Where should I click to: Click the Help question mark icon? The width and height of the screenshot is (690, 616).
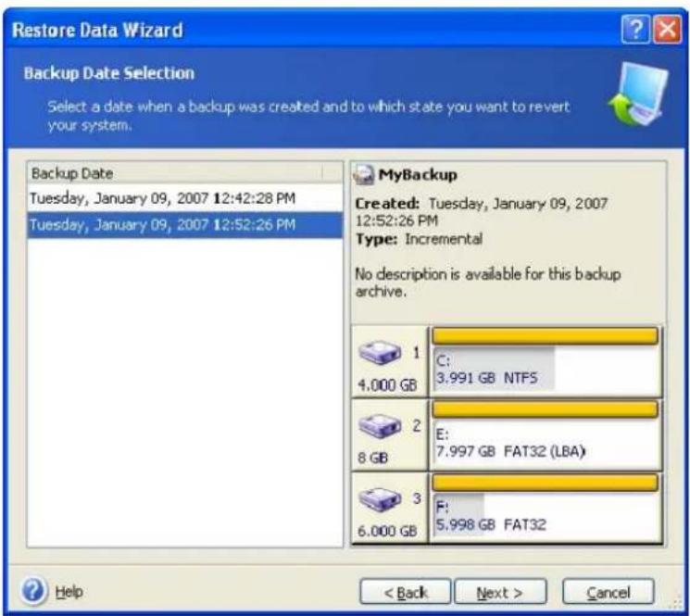coord(33,591)
